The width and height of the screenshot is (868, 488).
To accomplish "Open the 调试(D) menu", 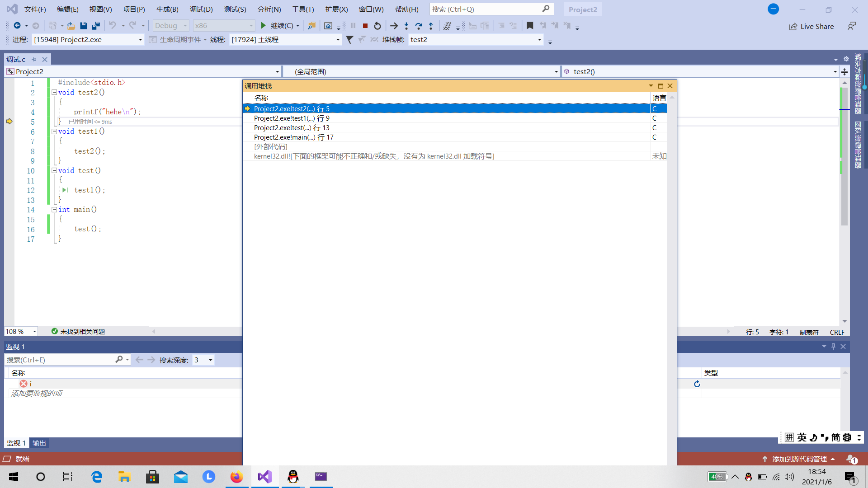I will click(x=201, y=9).
